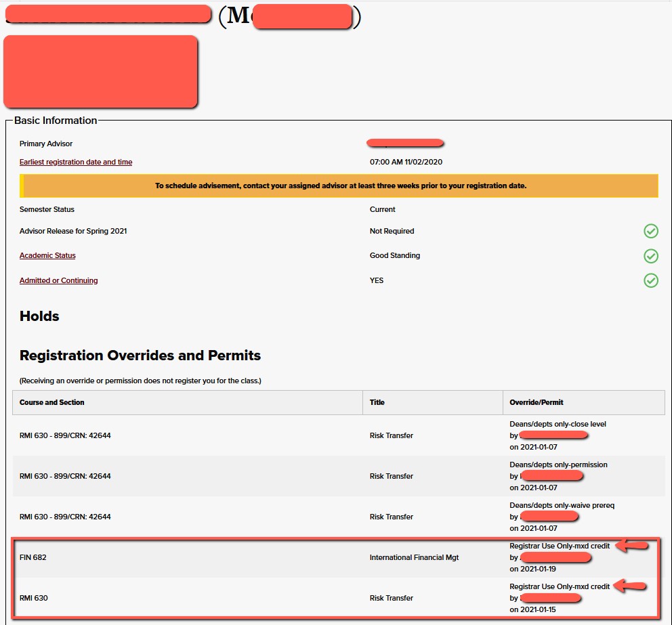This screenshot has width=672, height=625.
Task: Select the Title column header
Action: pos(377,402)
